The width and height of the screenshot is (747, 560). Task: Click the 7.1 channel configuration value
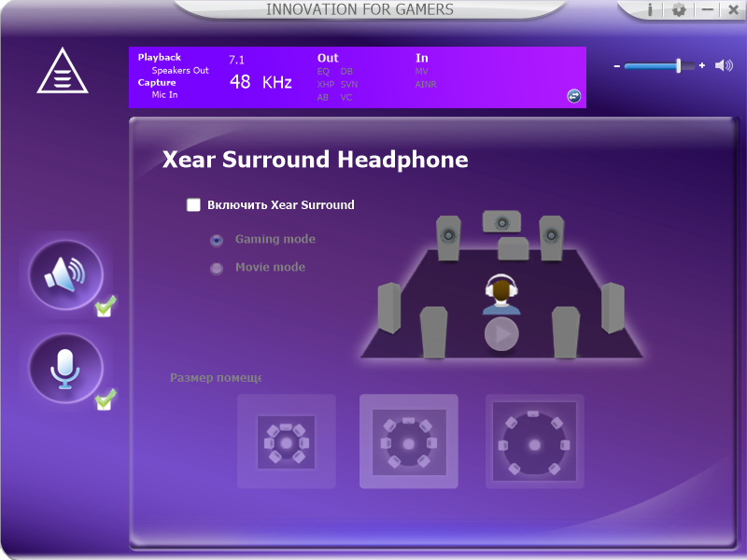coord(236,60)
